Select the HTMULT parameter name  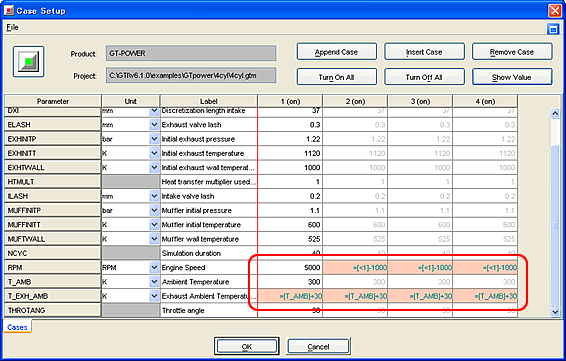click(x=52, y=182)
